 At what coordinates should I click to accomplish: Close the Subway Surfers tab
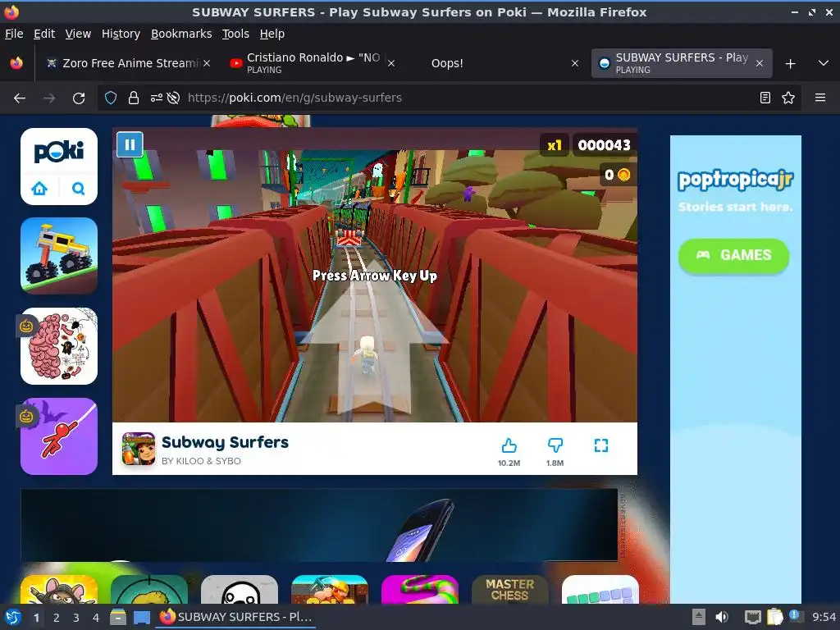point(759,63)
